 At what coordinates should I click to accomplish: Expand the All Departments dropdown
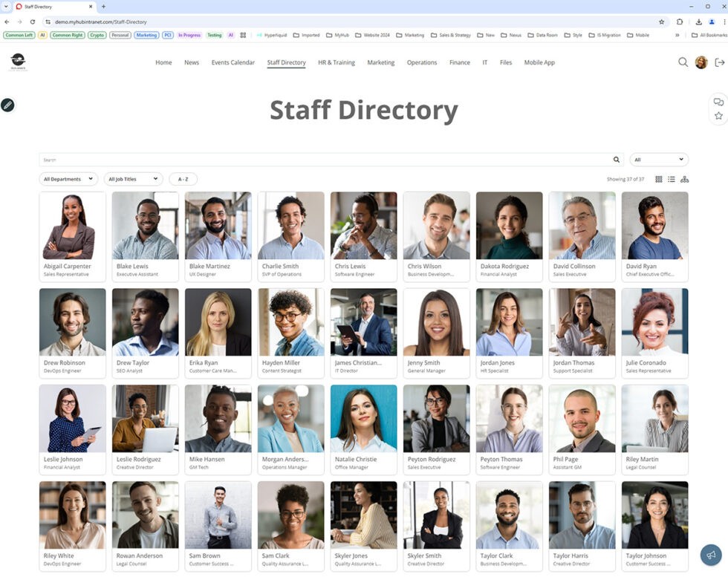point(68,179)
